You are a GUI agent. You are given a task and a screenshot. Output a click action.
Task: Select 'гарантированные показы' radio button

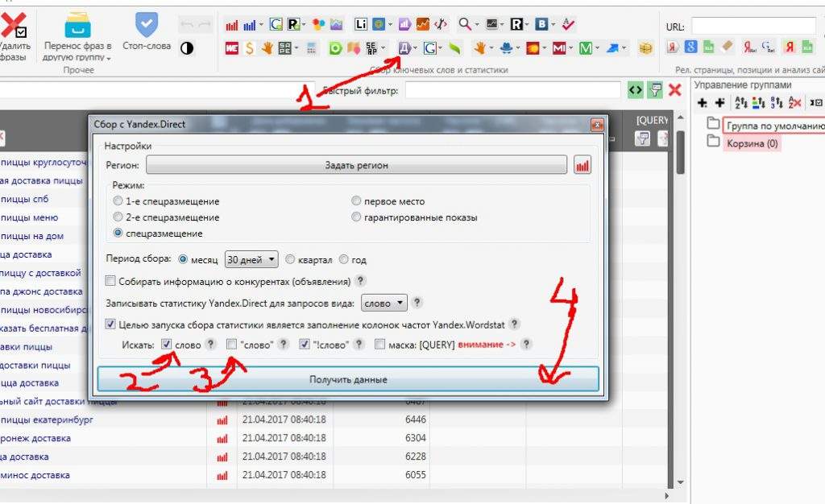coord(356,217)
